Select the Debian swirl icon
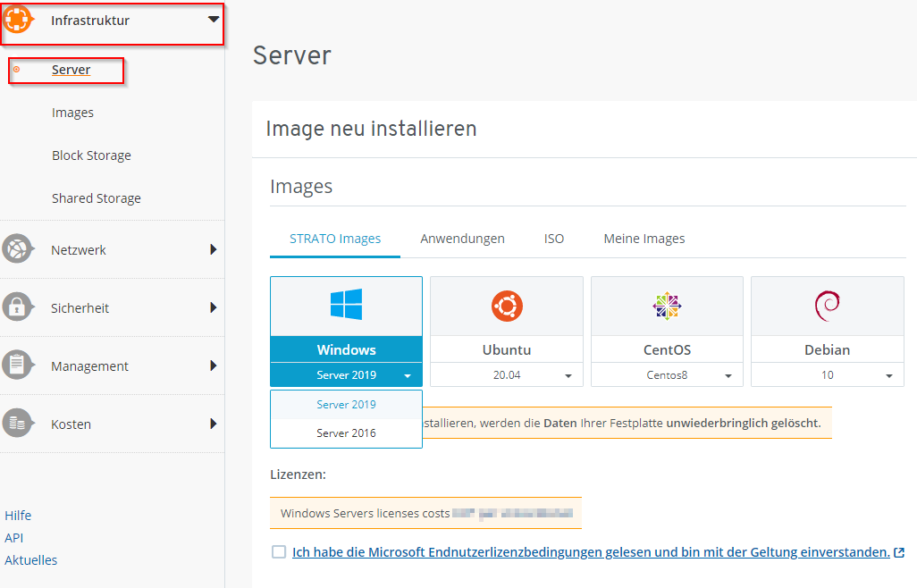Screen dimensions: 917x588 (827, 306)
